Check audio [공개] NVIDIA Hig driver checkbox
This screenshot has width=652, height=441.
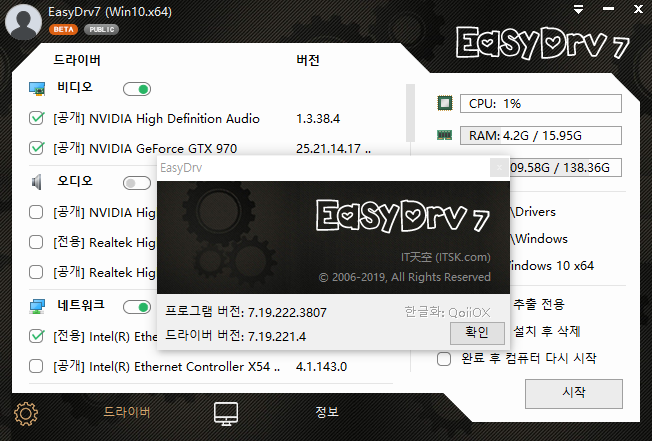[36, 212]
